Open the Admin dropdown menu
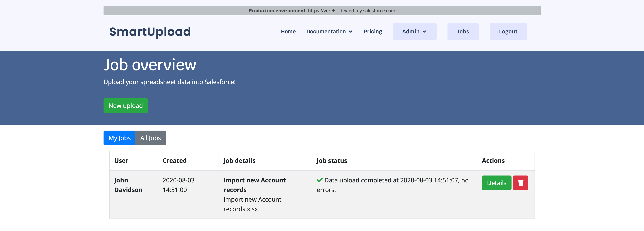Image resolution: width=644 pixels, height=231 pixels. [414, 31]
